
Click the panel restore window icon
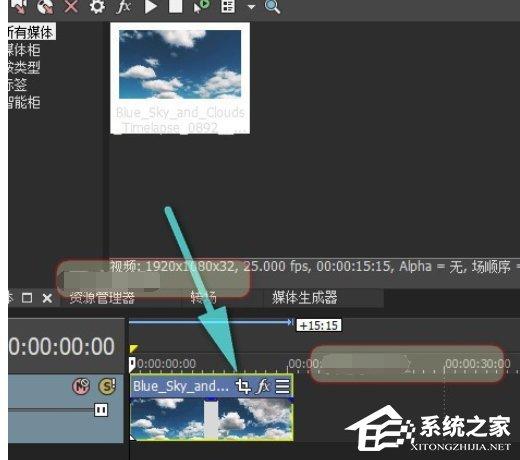click(27, 298)
